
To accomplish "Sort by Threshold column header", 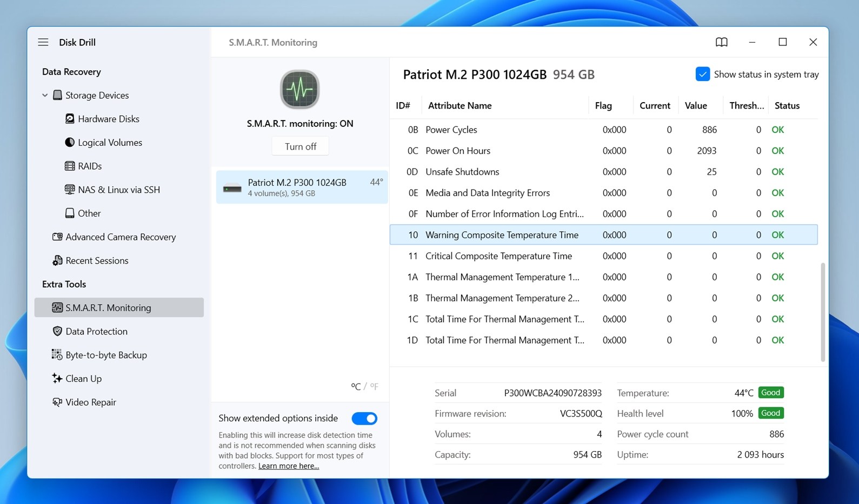I will tap(747, 105).
